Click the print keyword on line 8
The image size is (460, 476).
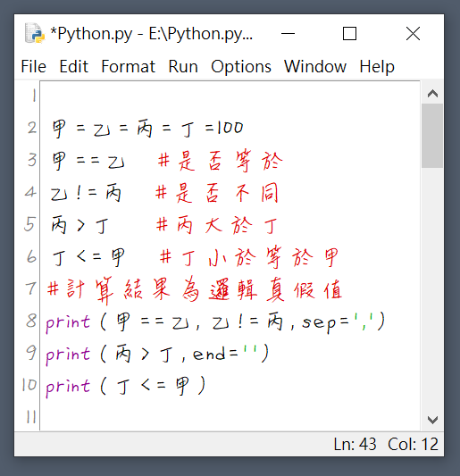(68, 322)
